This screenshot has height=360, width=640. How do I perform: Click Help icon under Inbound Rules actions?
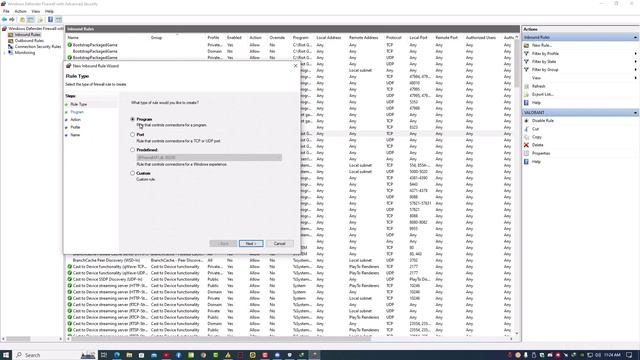(x=526, y=102)
